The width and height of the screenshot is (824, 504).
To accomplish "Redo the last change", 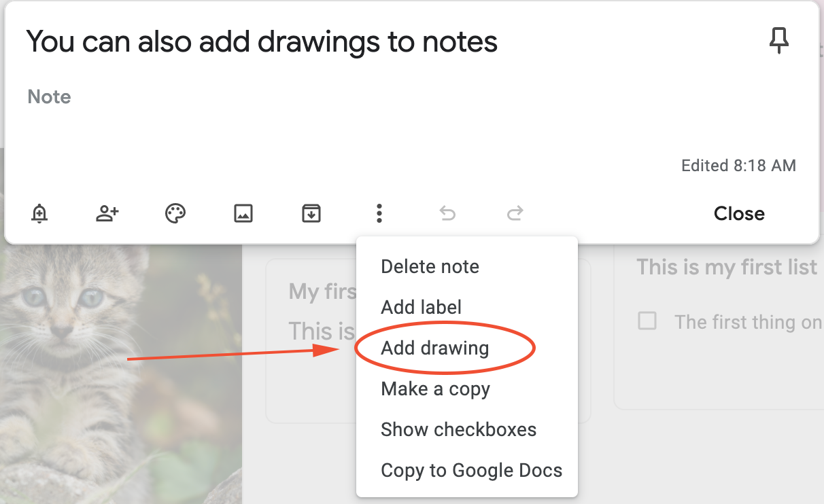I will 515,213.
